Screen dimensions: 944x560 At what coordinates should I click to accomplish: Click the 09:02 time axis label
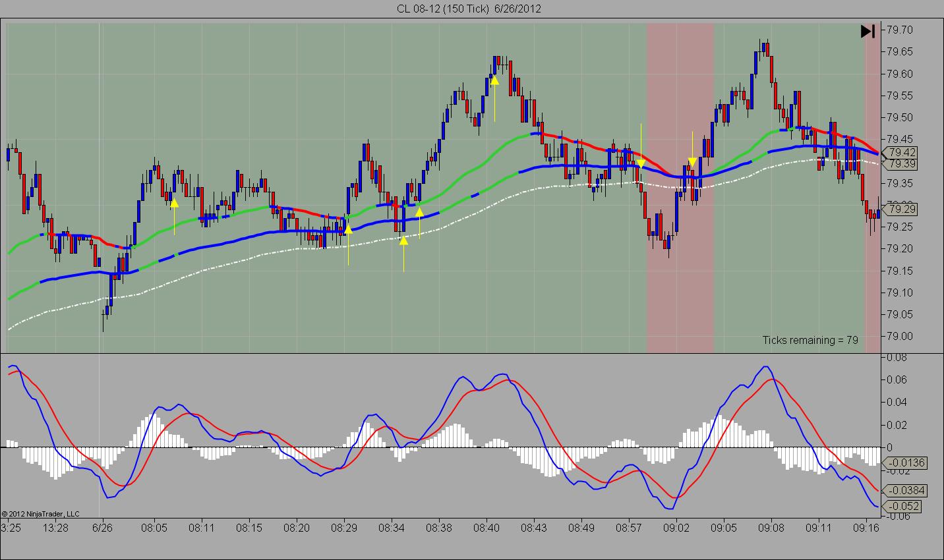[676, 528]
